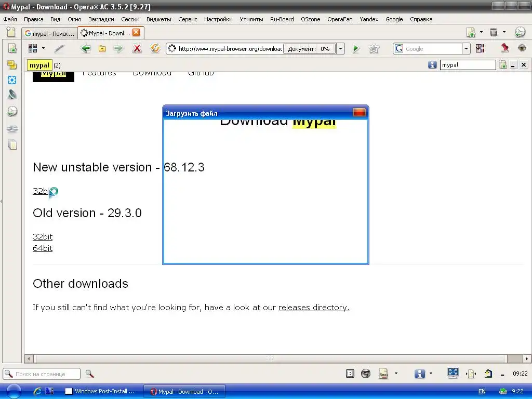Open the Закладки menu

click(x=101, y=19)
